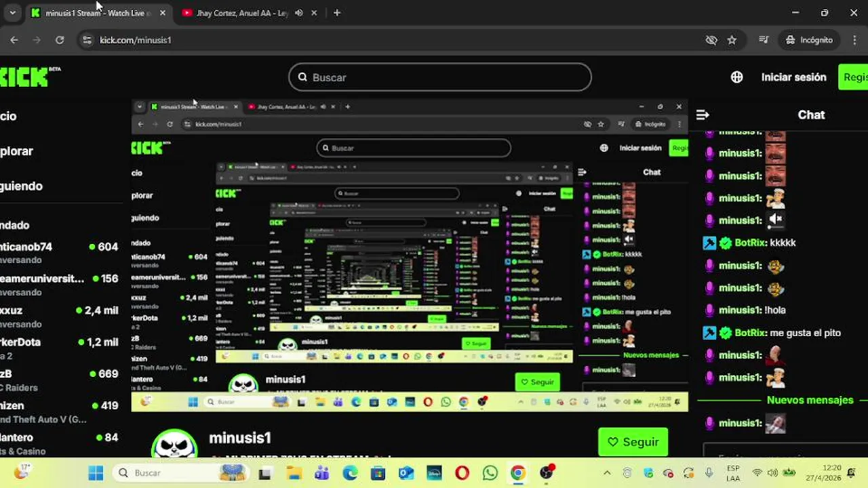The image size is (868, 488).
Task: Open channel xxuz with 2,4 mil viewers
Action: (59, 317)
